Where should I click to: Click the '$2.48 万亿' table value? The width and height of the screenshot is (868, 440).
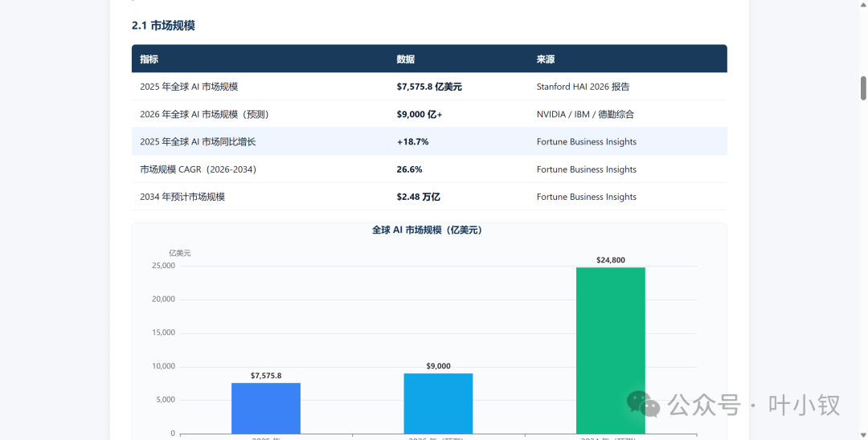click(x=419, y=197)
